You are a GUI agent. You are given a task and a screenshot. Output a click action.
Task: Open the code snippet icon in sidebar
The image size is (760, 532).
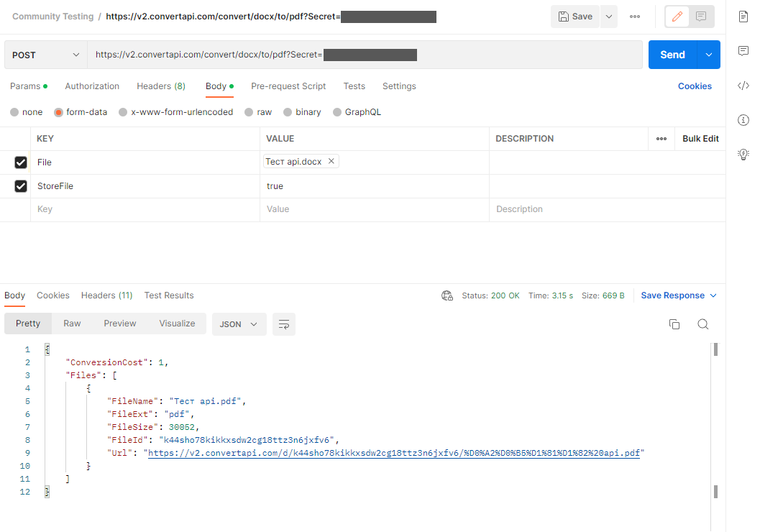point(743,86)
